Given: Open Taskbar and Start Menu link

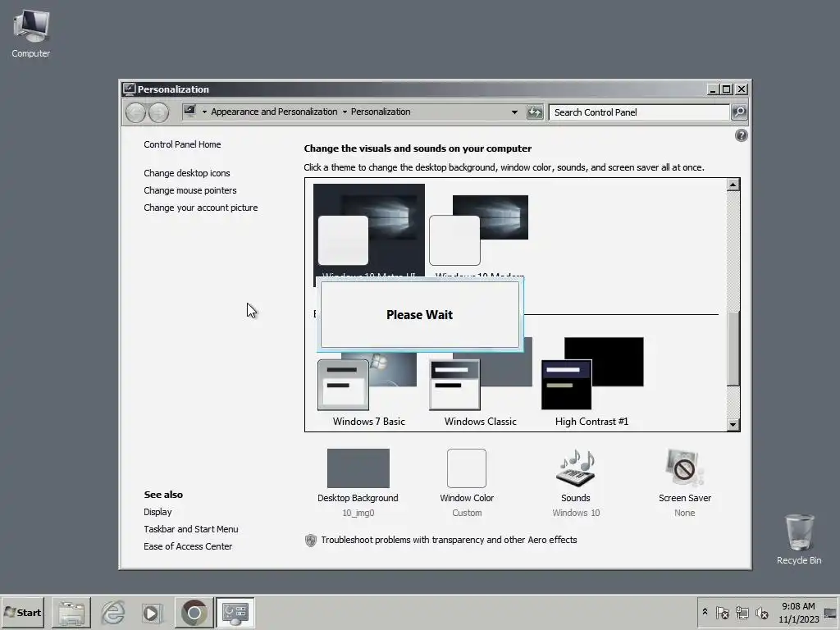Looking at the screenshot, I should tap(190, 529).
